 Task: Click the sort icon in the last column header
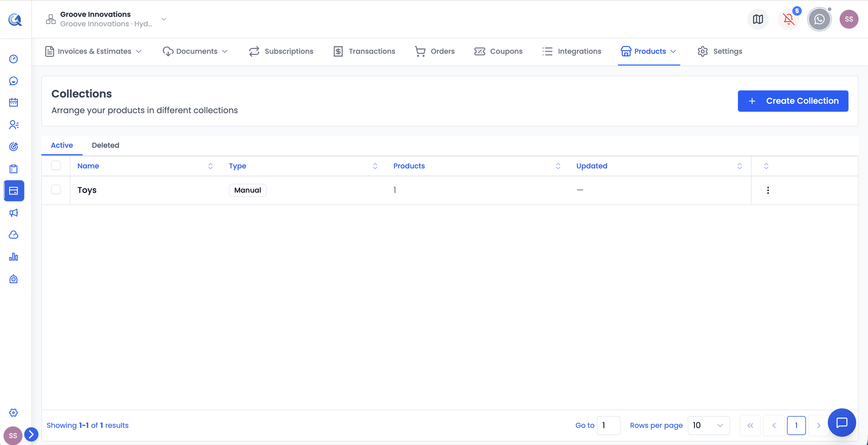click(x=766, y=166)
